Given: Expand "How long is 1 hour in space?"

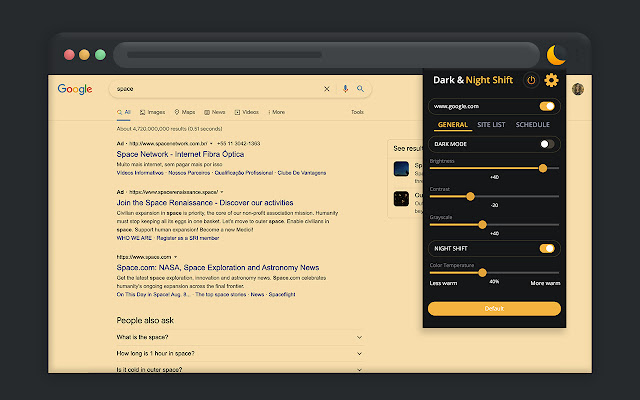Looking at the screenshot, I should coord(240,353).
